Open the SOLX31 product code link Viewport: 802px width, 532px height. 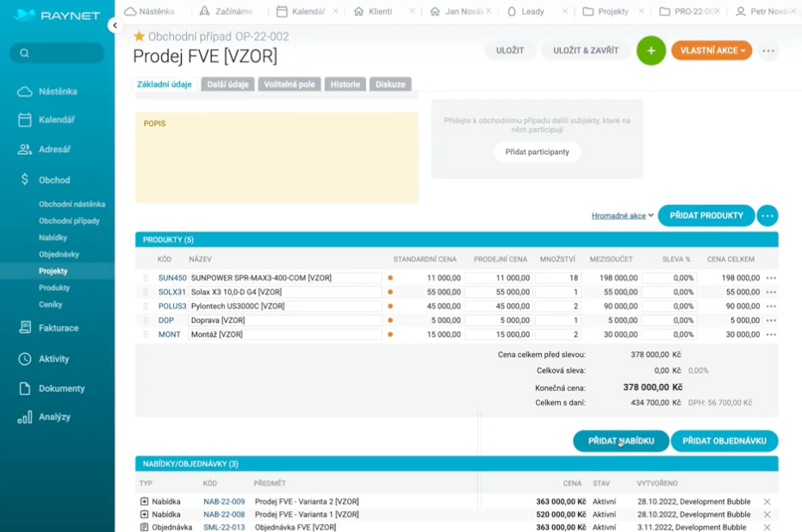(171, 293)
